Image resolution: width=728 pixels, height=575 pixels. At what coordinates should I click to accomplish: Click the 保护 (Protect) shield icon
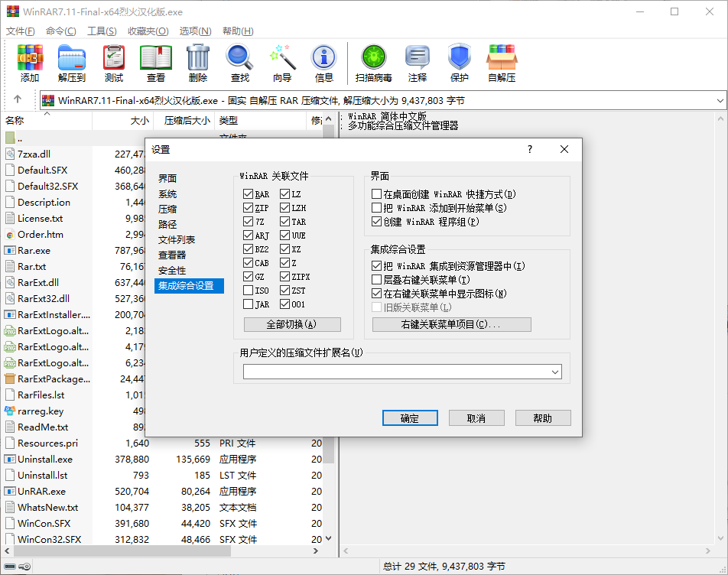tap(459, 57)
